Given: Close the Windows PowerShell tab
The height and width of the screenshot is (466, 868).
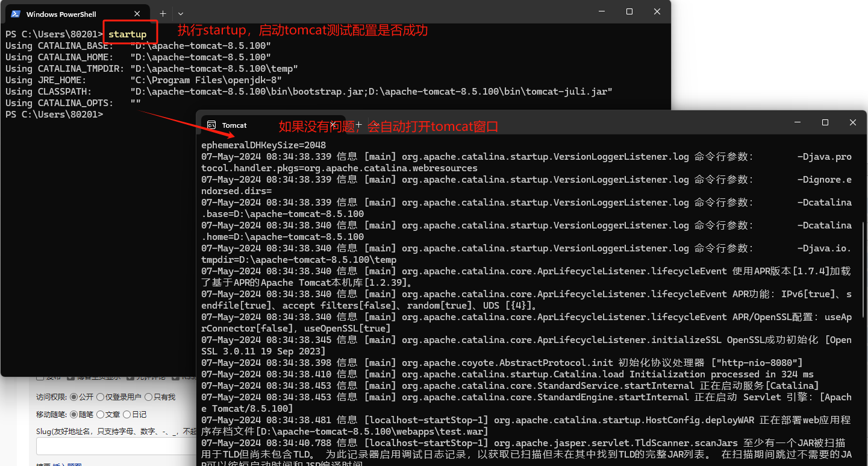Looking at the screenshot, I should click(137, 14).
